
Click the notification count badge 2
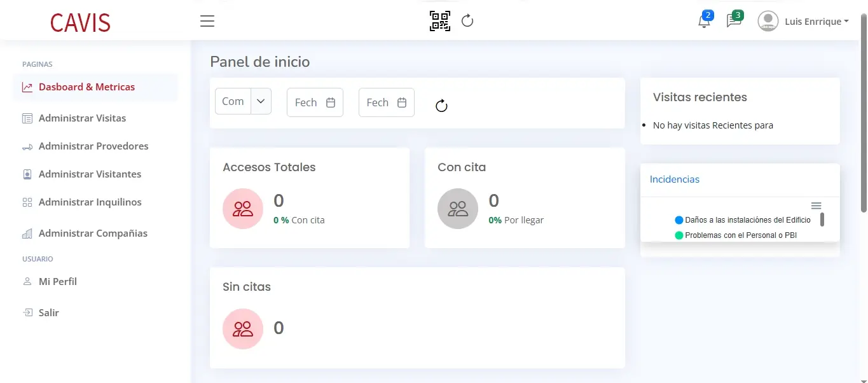point(708,15)
